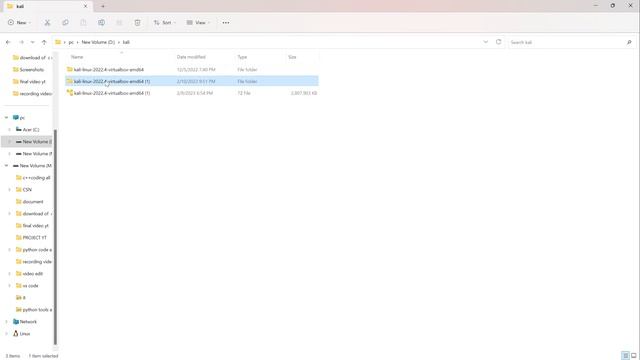Click the Network icon in sidebar
The height and width of the screenshot is (360, 640).
pyautogui.click(x=16, y=322)
